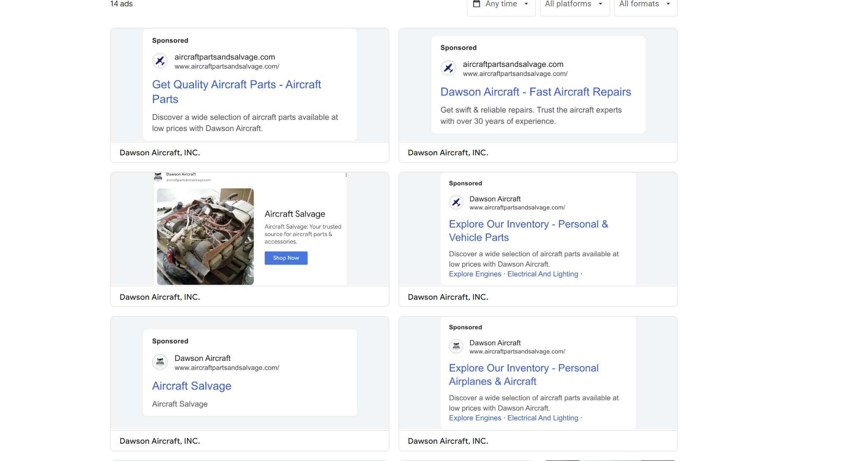Click the calendar icon in the Any time filter

click(x=477, y=4)
